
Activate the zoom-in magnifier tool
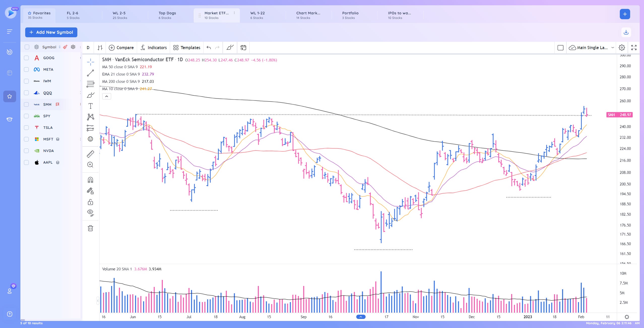(x=90, y=165)
